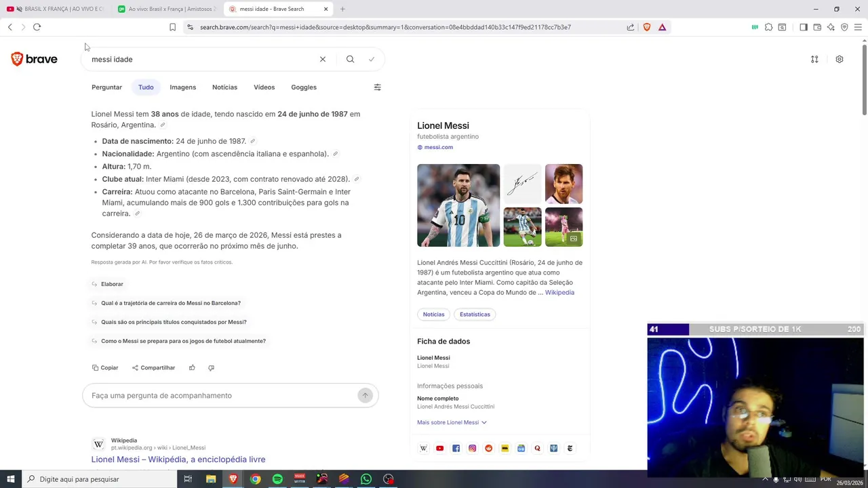Switch to 'Ao vivo: Brasil x França' tab

pyautogui.click(x=168, y=9)
